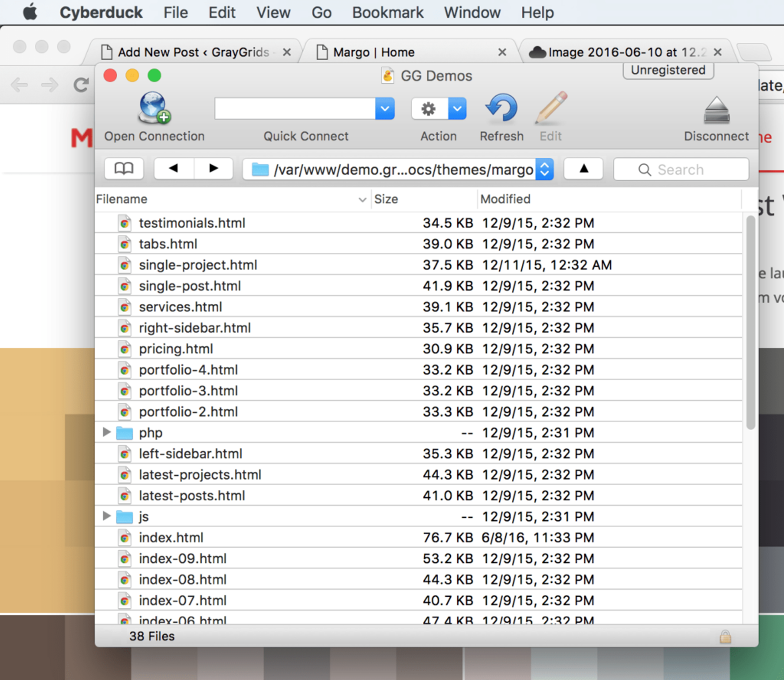Go to the parent folder with the up arrow
The image size is (784, 680).
tap(584, 169)
